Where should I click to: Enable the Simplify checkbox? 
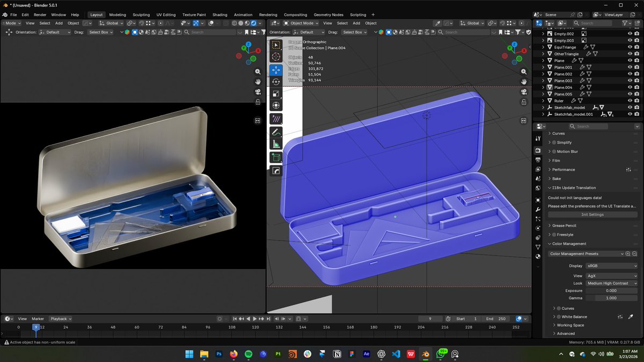tap(554, 143)
